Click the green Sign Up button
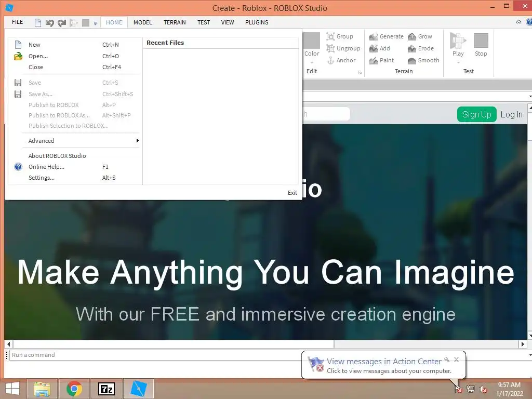The height and width of the screenshot is (399, 532). 477,114
